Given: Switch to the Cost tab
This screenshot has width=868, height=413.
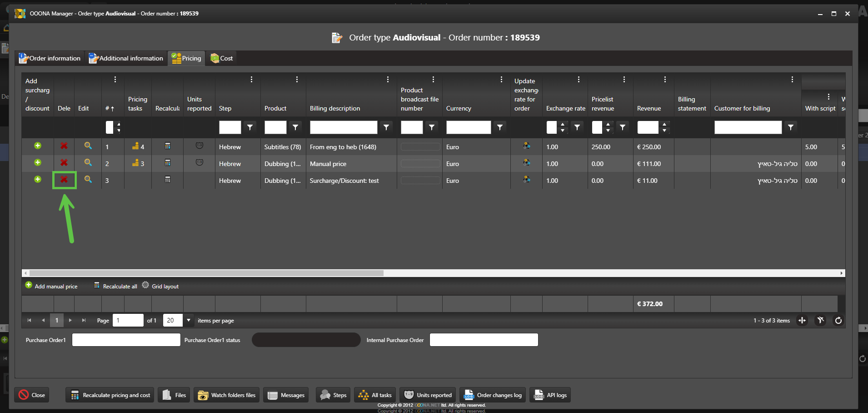Looking at the screenshot, I should tap(222, 58).
